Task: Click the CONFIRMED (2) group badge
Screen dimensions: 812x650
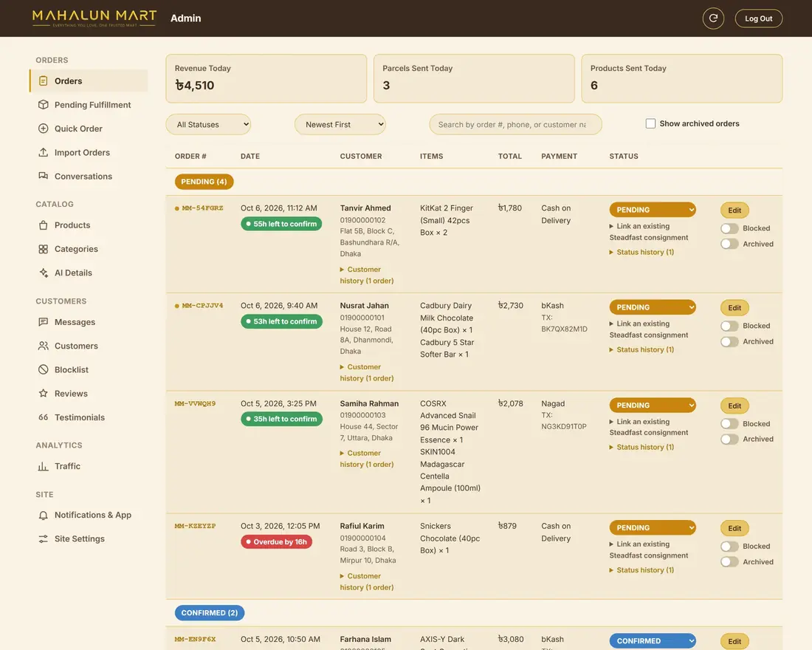Action: click(x=209, y=612)
